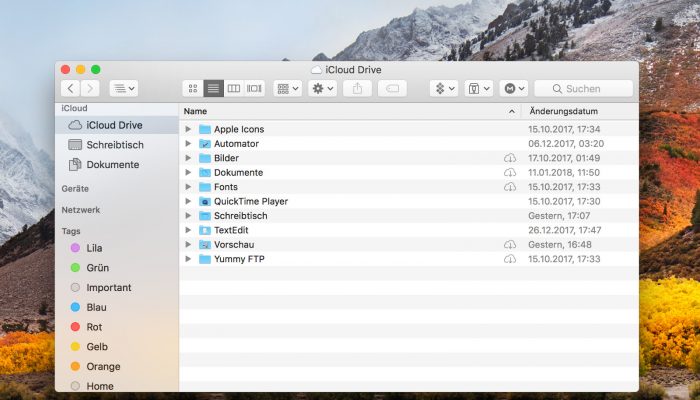The height and width of the screenshot is (400, 700).
Task: Download Vorschau via its cloud icon
Action: pos(510,245)
